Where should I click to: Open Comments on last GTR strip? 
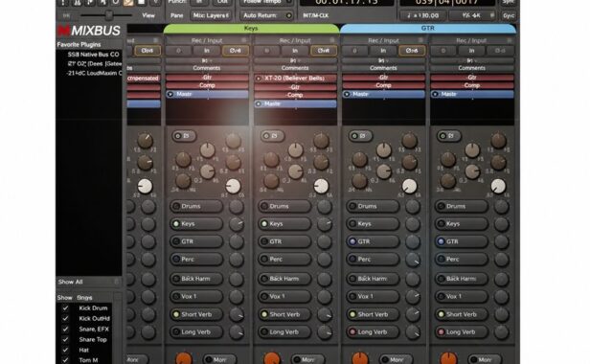pos(471,68)
